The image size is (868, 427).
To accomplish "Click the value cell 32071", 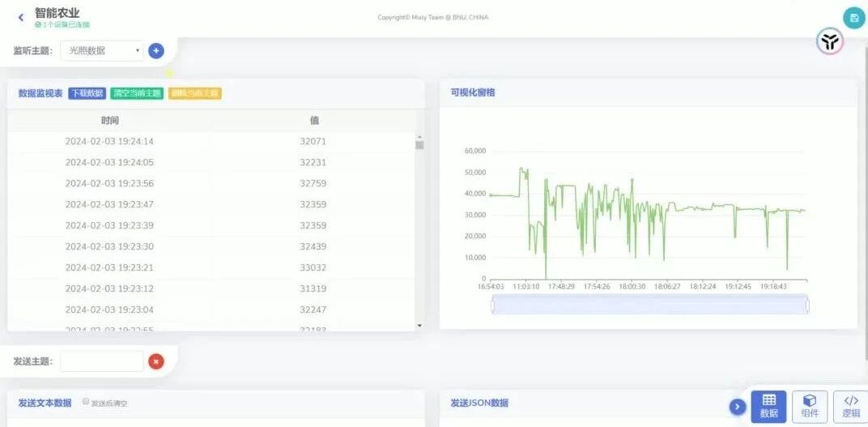I will click(x=313, y=141).
